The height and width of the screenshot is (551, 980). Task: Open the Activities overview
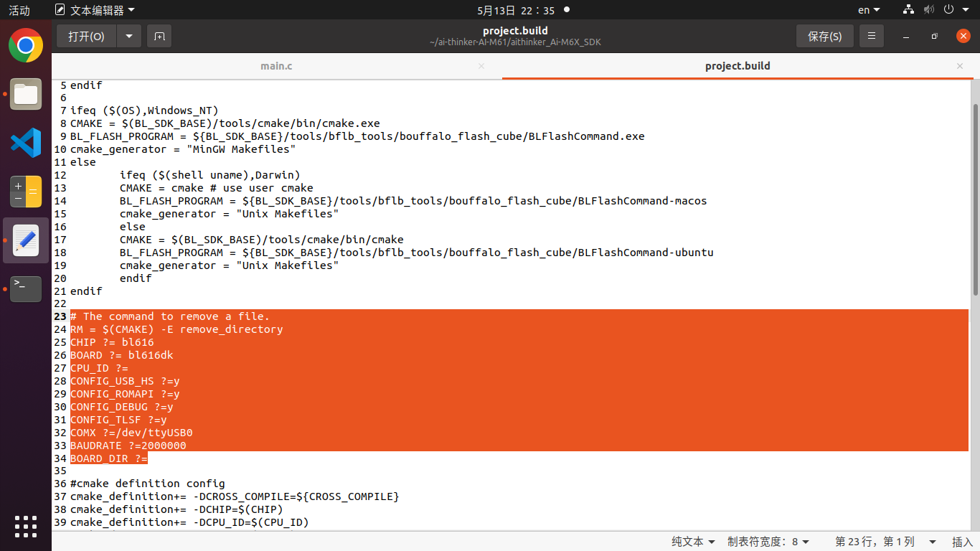19,10
